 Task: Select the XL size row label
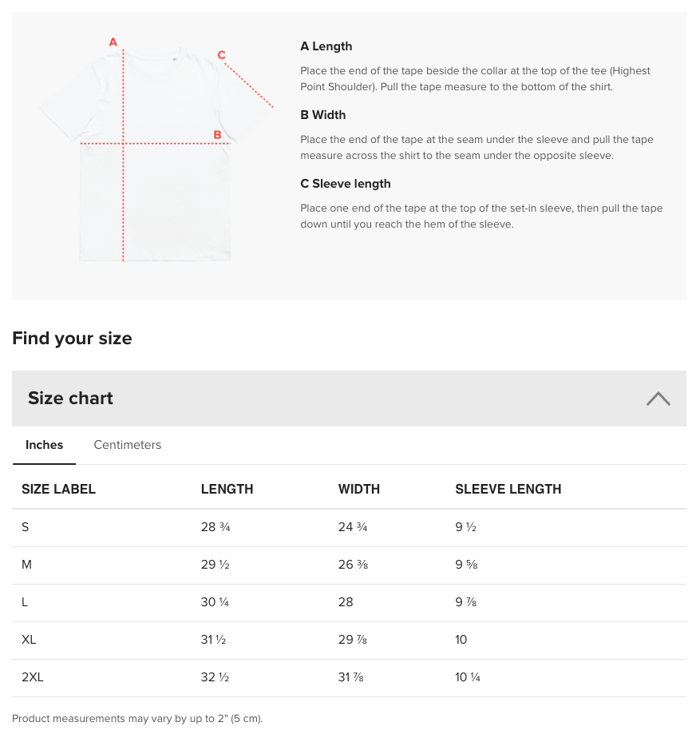coord(29,640)
